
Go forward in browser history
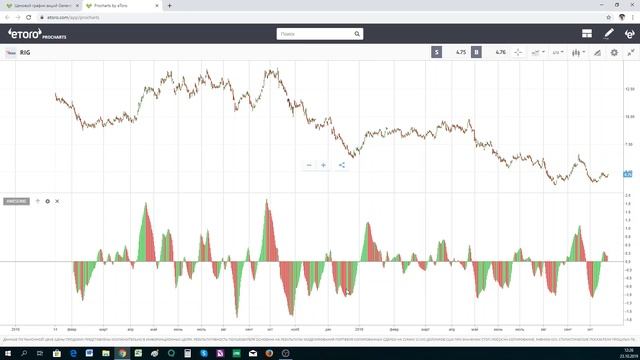click(18, 18)
